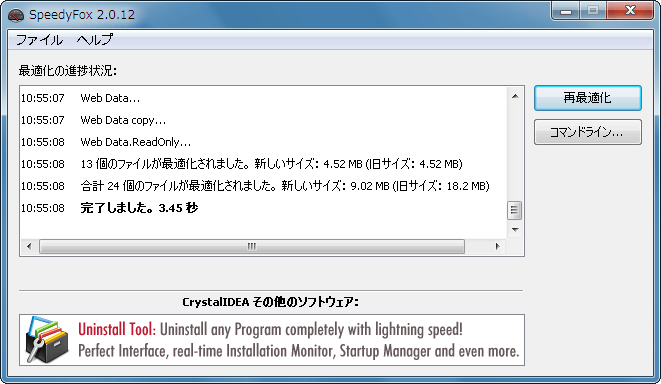The height and width of the screenshot is (384, 661).
Task: Open the コマンドライン... button
Action: point(588,132)
